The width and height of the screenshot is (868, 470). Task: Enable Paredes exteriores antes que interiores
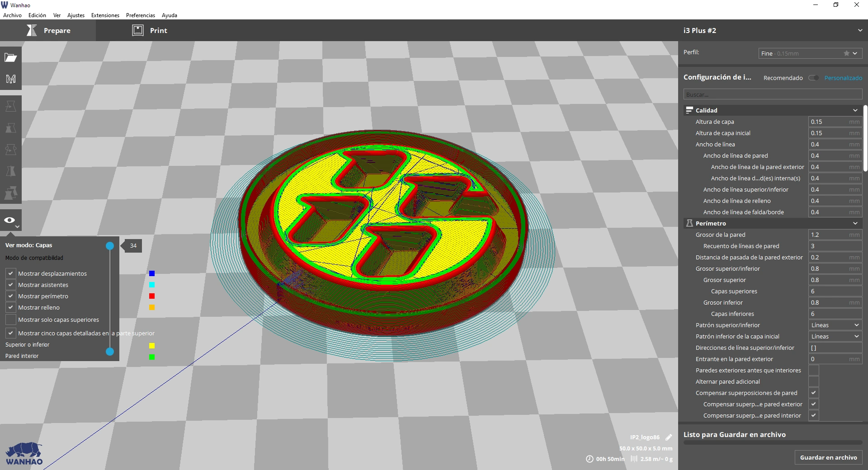point(813,370)
